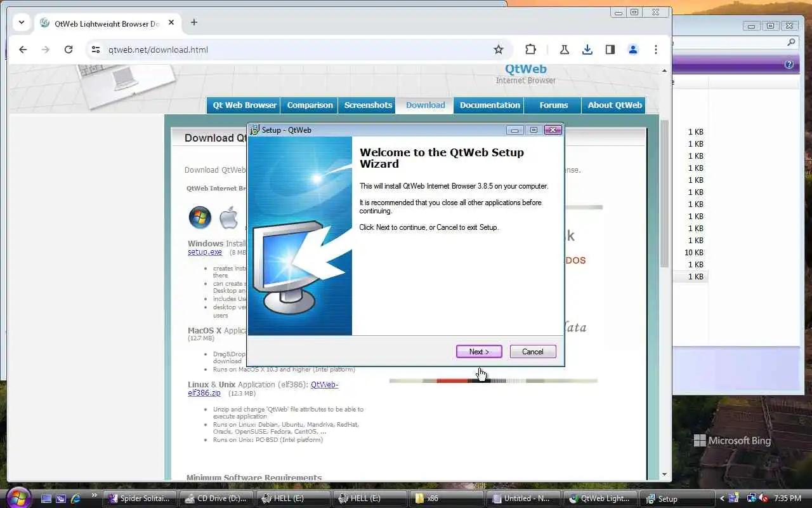The width and height of the screenshot is (812, 508).
Task: Open the Documentation tab
Action: click(490, 105)
